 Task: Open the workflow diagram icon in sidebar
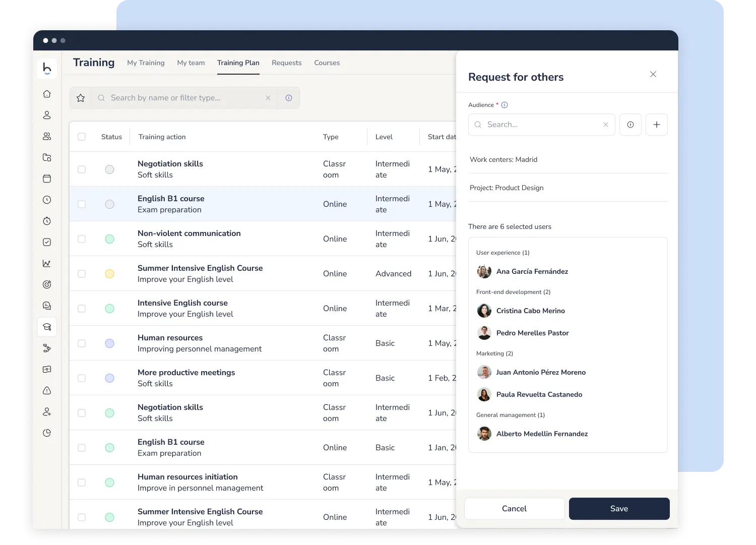(47, 348)
